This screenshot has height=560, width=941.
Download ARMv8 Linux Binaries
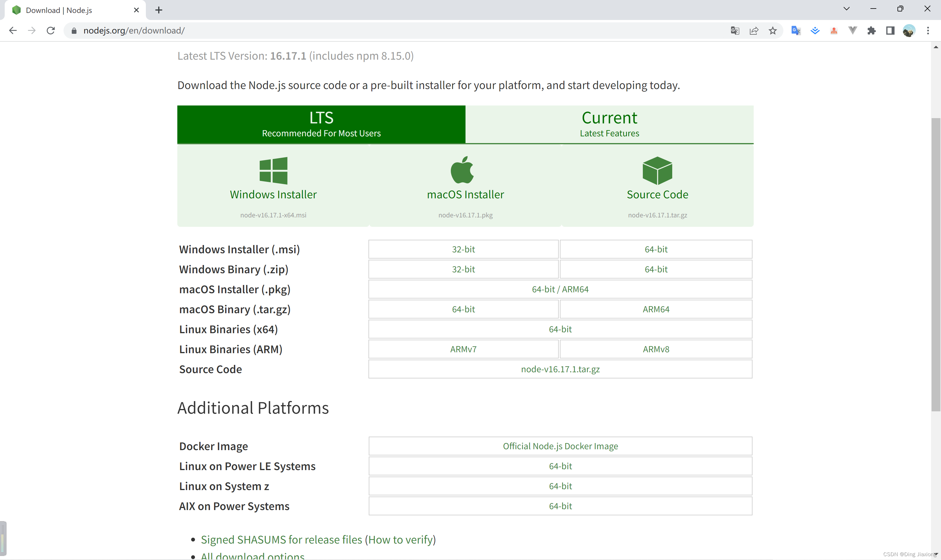656,349
